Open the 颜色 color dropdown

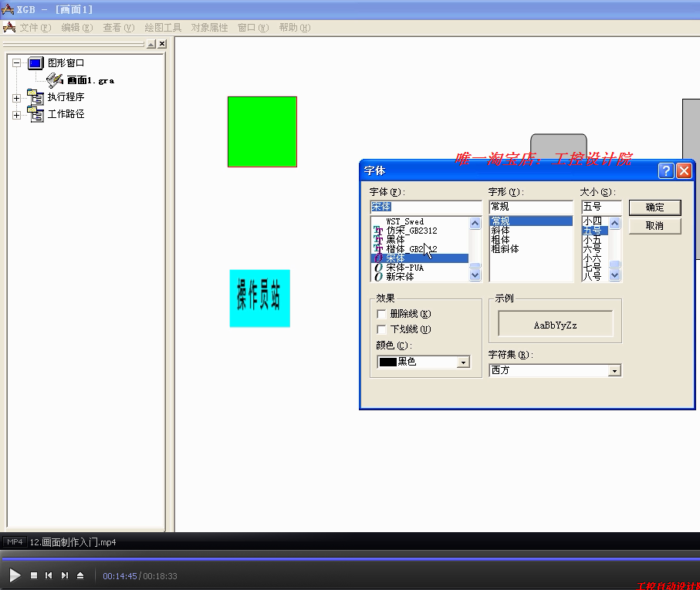click(x=463, y=362)
